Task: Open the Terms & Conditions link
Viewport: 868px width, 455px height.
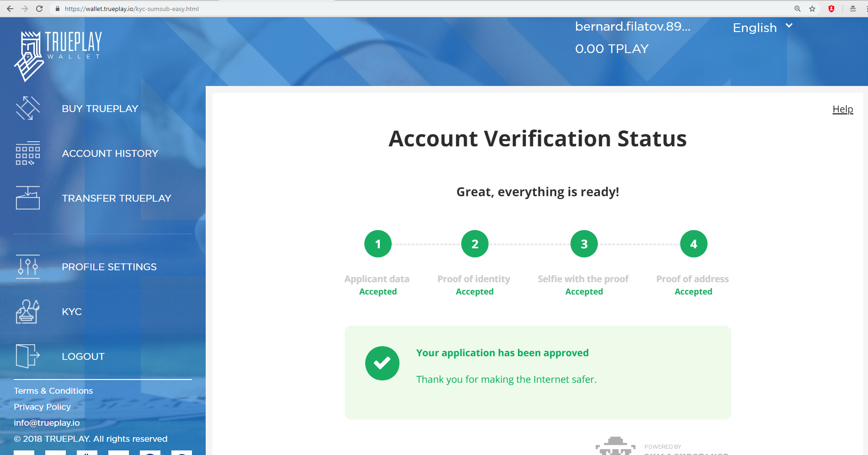Action: [x=53, y=391]
